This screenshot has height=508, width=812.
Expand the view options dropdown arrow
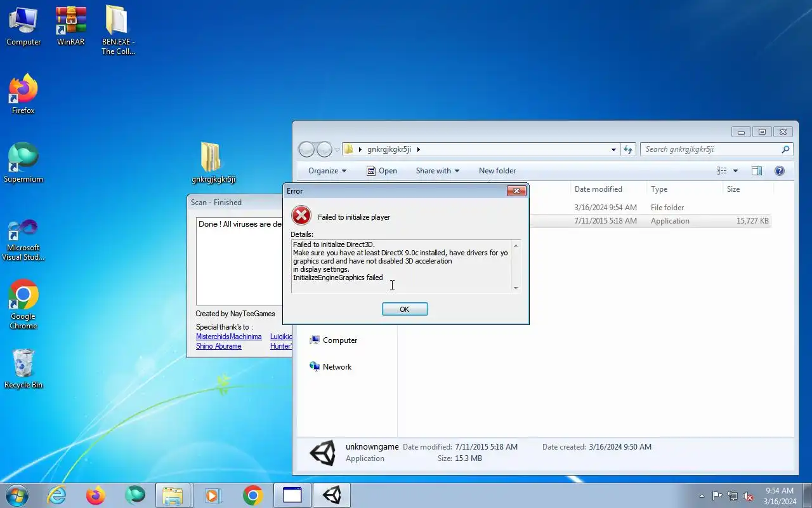735,171
